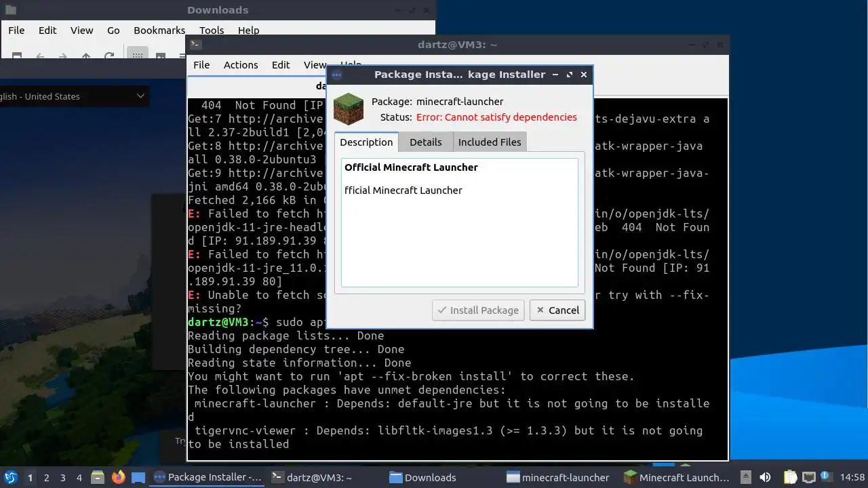Click the Install Package button
The width and height of the screenshot is (868, 488).
coord(478,310)
